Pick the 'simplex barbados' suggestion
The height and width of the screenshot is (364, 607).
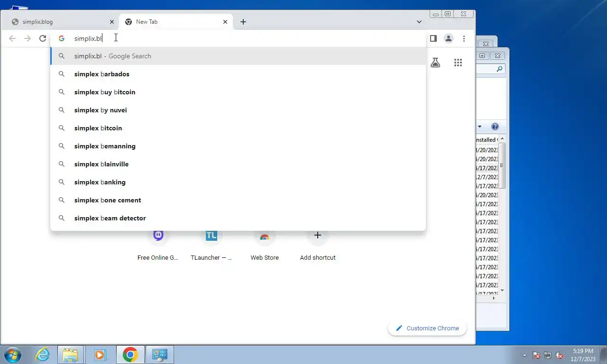238,74
